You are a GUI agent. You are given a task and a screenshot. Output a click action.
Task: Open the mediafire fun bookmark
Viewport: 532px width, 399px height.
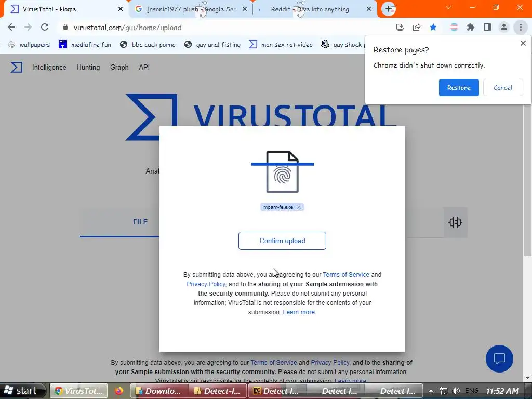pyautogui.click(x=85, y=45)
